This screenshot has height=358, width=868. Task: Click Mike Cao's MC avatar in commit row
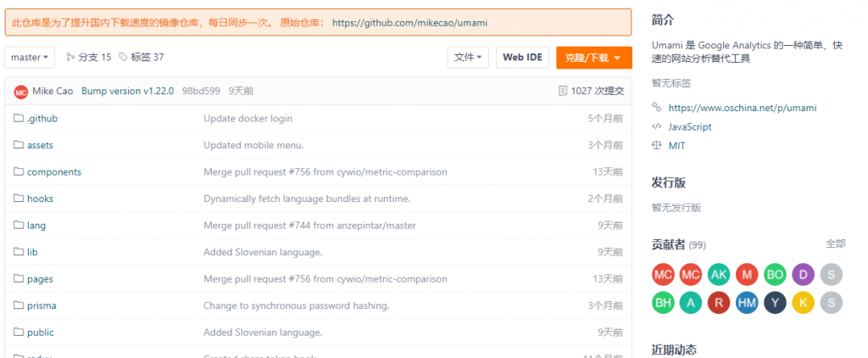[21, 92]
